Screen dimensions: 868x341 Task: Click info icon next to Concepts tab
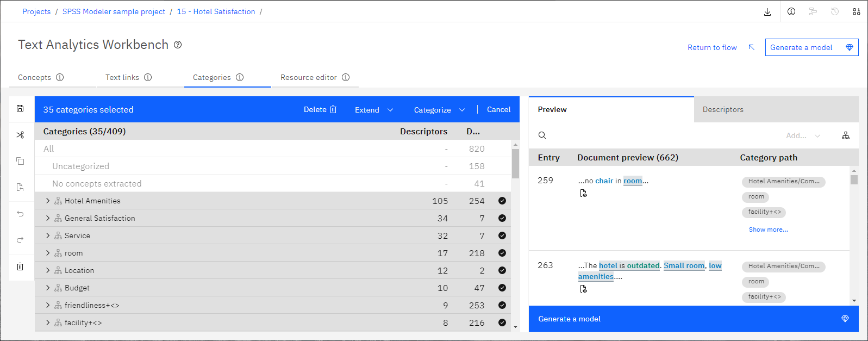click(x=60, y=77)
